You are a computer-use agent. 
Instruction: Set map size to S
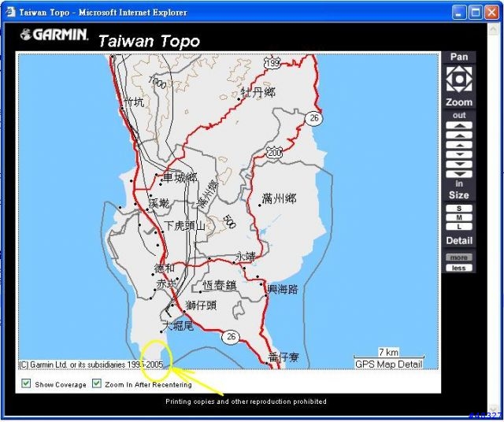pos(459,209)
